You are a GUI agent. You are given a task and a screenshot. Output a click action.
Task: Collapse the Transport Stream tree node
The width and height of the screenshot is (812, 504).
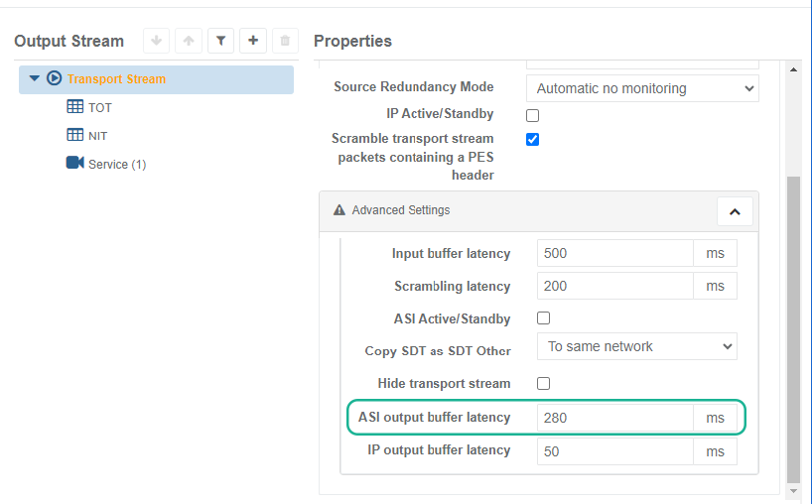coord(35,78)
